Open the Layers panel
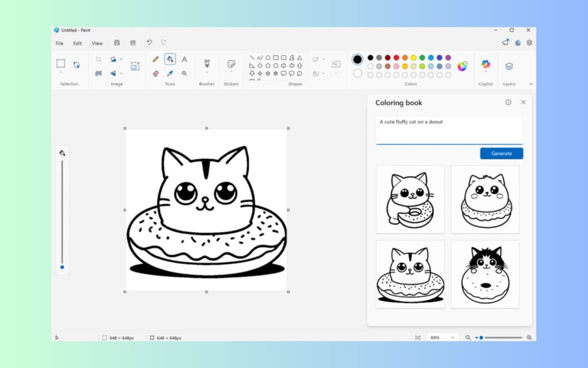This screenshot has height=368, width=588. (x=509, y=65)
